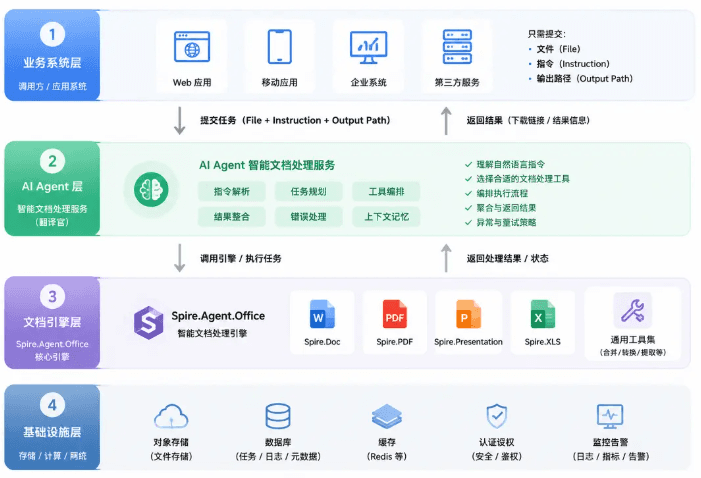Open the 文档引擎层 layer header
The image size is (701, 478).
click(x=52, y=323)
